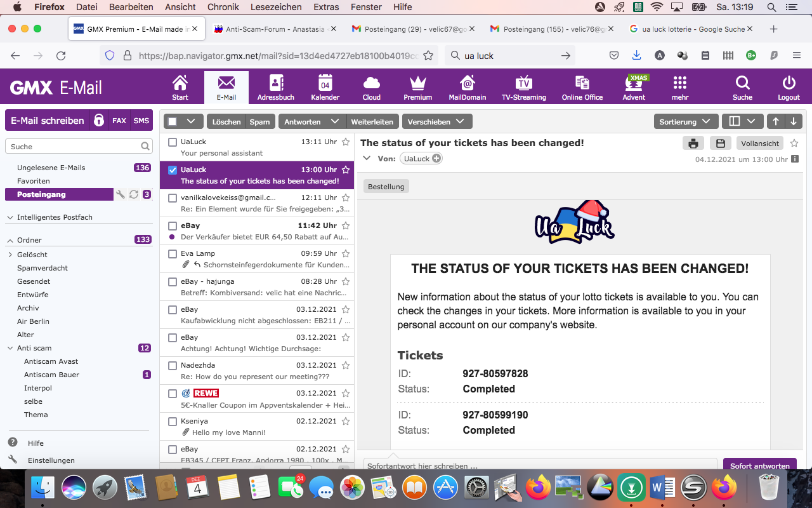This screenshot has height=508, width=812.
Task: Open the Kalender icon
Action: [325, 88]
